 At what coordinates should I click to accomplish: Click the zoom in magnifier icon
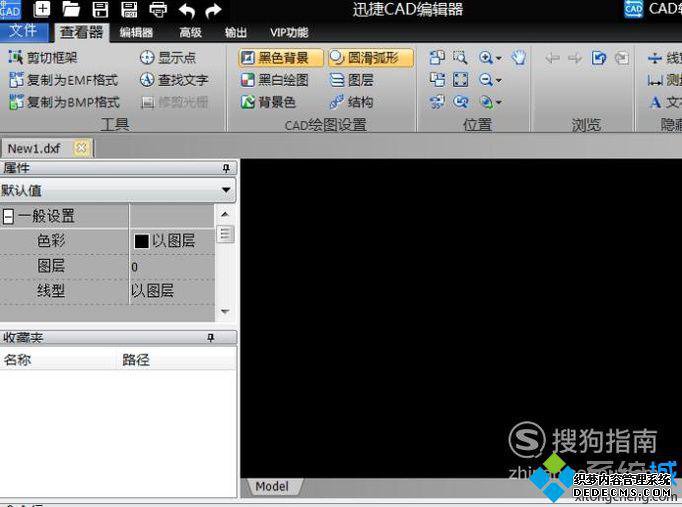485,57
